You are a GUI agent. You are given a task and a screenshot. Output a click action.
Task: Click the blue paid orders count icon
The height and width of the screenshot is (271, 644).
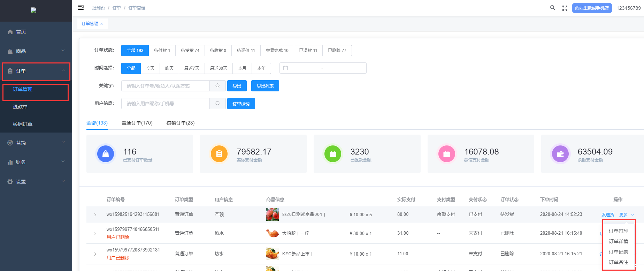click(106, 154)
